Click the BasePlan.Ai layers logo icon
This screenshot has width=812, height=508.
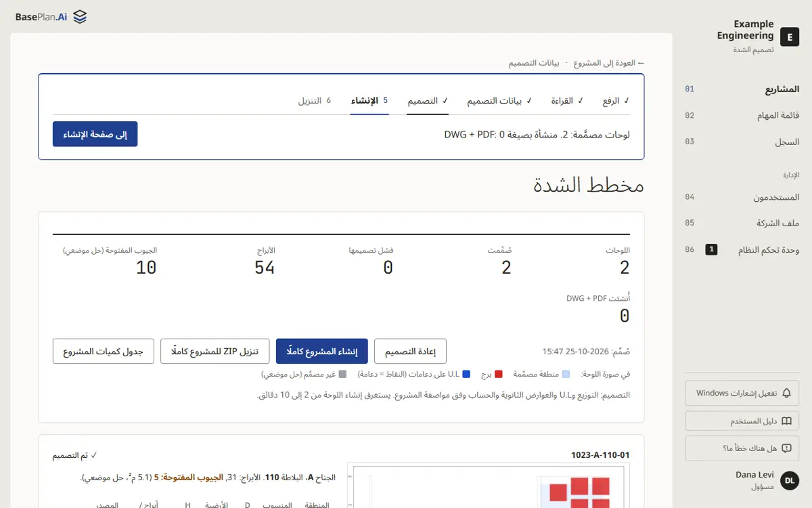pos(80,17)
